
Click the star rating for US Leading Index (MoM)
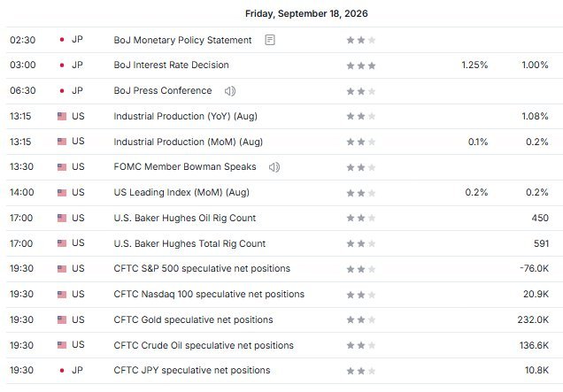(361, 193)
